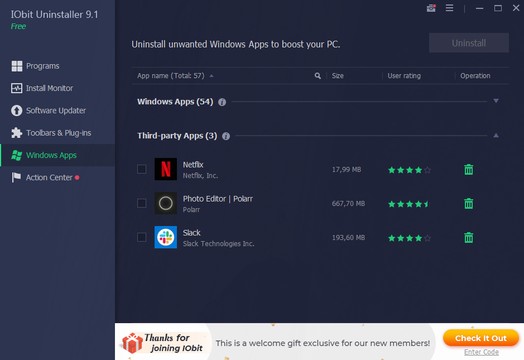This screenshot has height=360, width=524.
Task: Check the Netflix checkbox
Action: (x=142, y=169)
